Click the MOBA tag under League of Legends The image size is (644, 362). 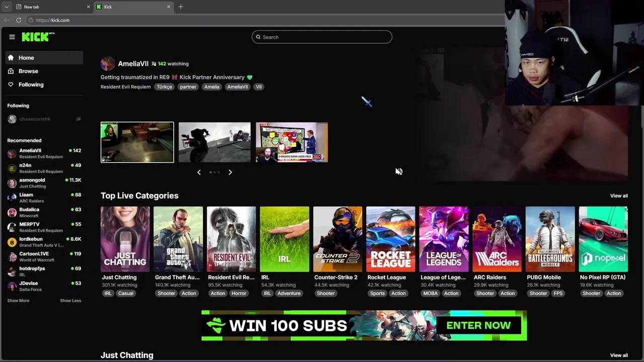(x=430, y=294)
